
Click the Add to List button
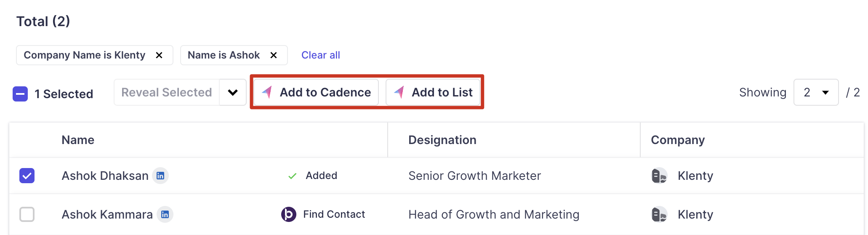pos(433,93)
